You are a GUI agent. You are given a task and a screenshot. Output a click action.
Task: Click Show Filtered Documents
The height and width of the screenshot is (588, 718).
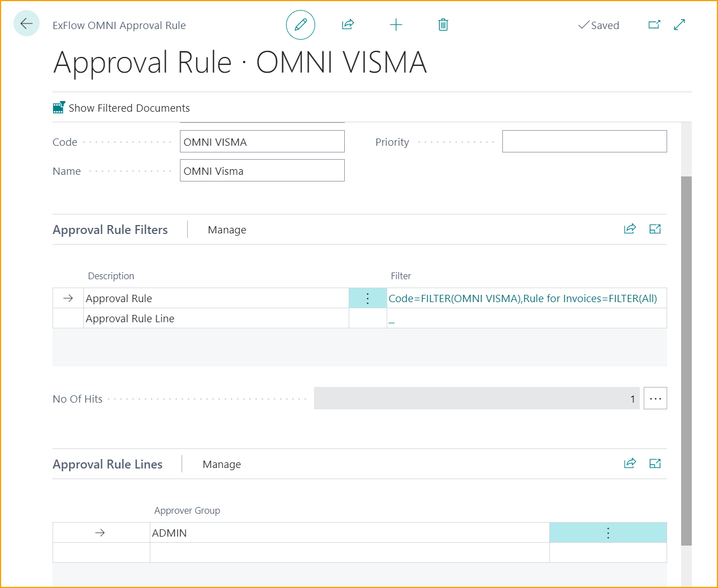121,107
